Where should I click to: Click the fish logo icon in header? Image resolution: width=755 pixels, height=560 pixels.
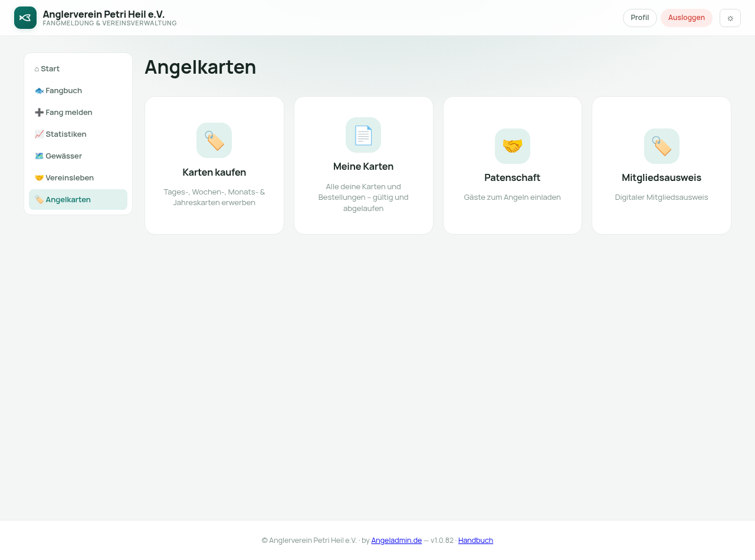click(25, 18)
